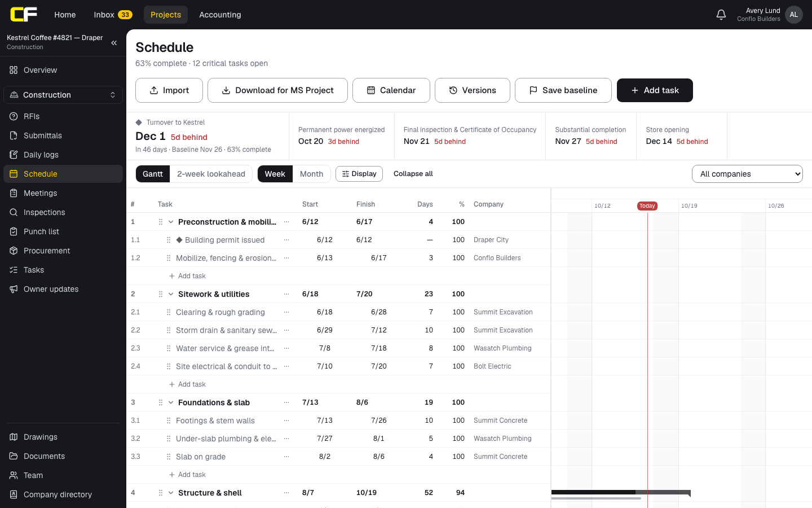Click the Today timeline marker
Viewport: 812px width, 508px height.
tap(647, 206)
